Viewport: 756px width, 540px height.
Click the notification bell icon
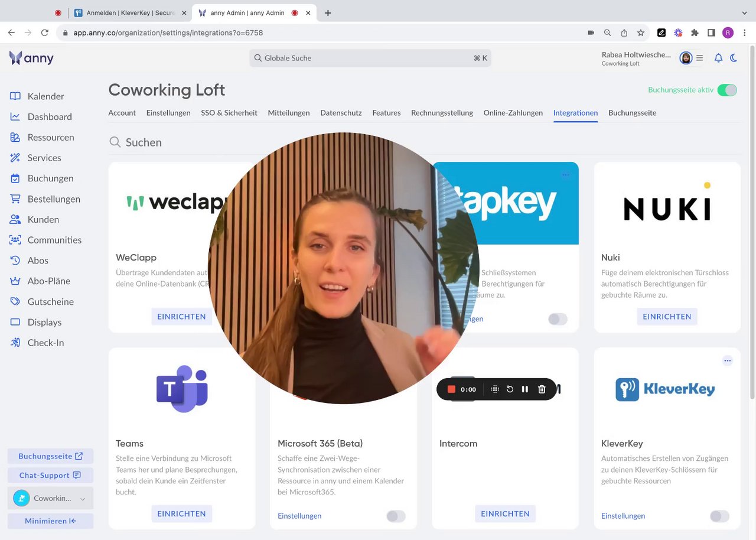tap(718, 58)
